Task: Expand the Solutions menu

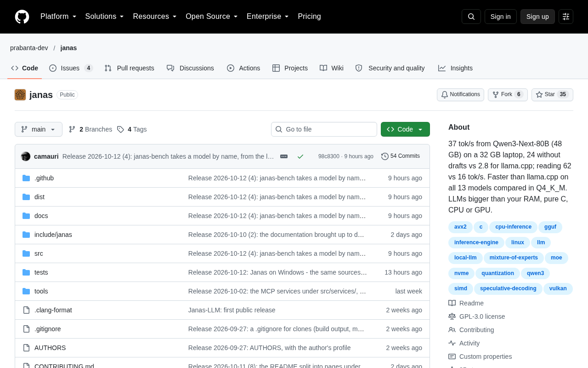Action: [x=105, y=17]
